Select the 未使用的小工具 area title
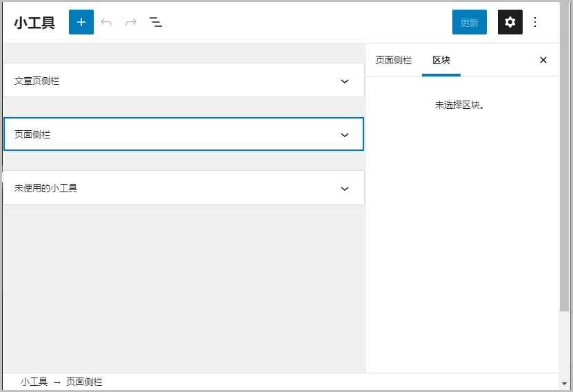Image resolution: width=573 pixels, height=392 pixels. click(46, 188)
